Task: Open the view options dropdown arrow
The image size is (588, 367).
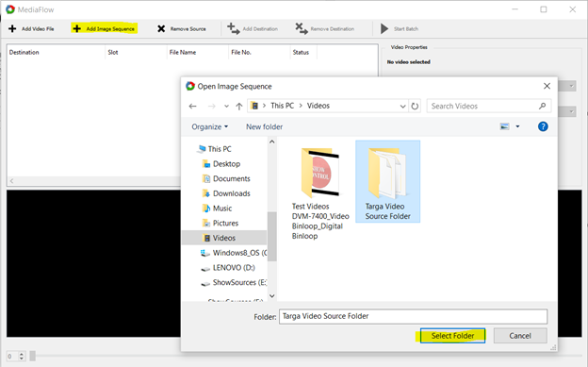Action: click(x=517, y=126)
